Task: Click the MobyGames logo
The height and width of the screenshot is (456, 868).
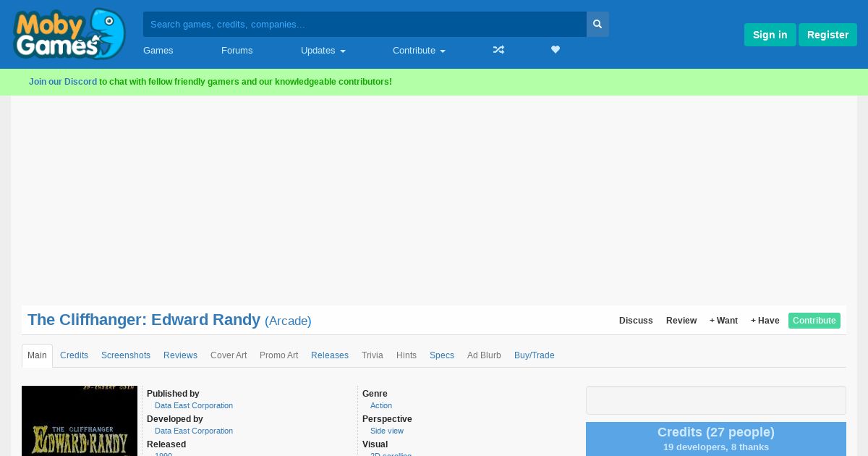Action: 69,33
